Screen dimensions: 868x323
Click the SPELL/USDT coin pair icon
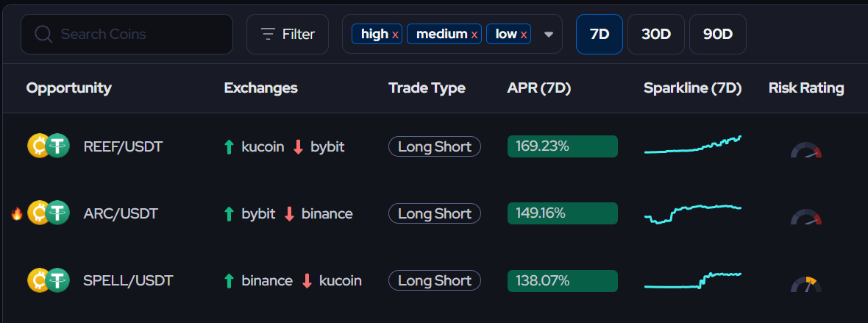[x=49, y=280]
